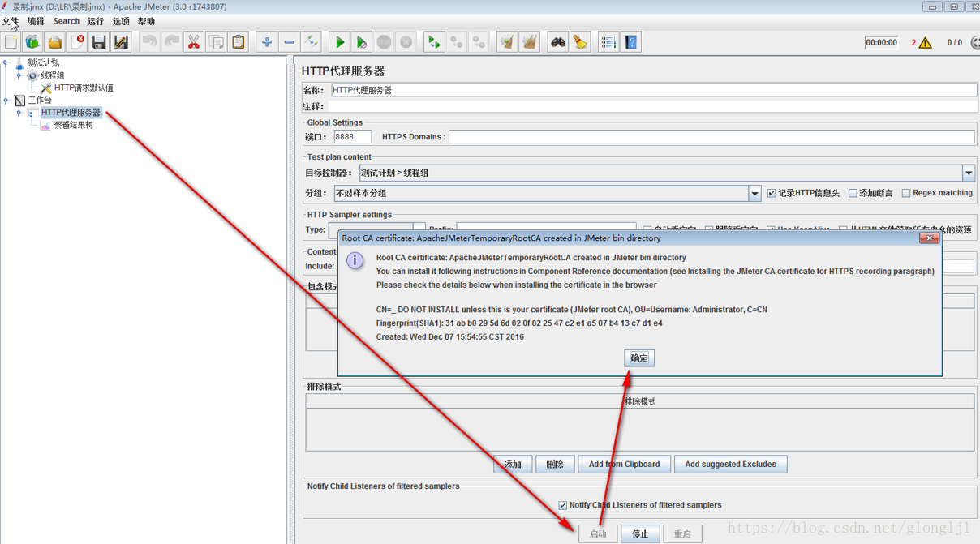Click Remote start all icon
This screenshot has width=980, height=544.
pos(434,42)
